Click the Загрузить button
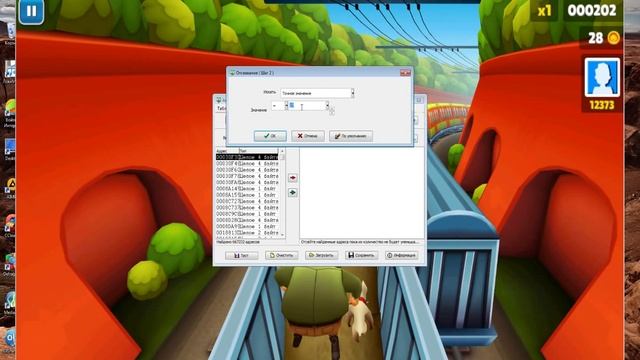The image size is (640, 360). click(322, 256)
